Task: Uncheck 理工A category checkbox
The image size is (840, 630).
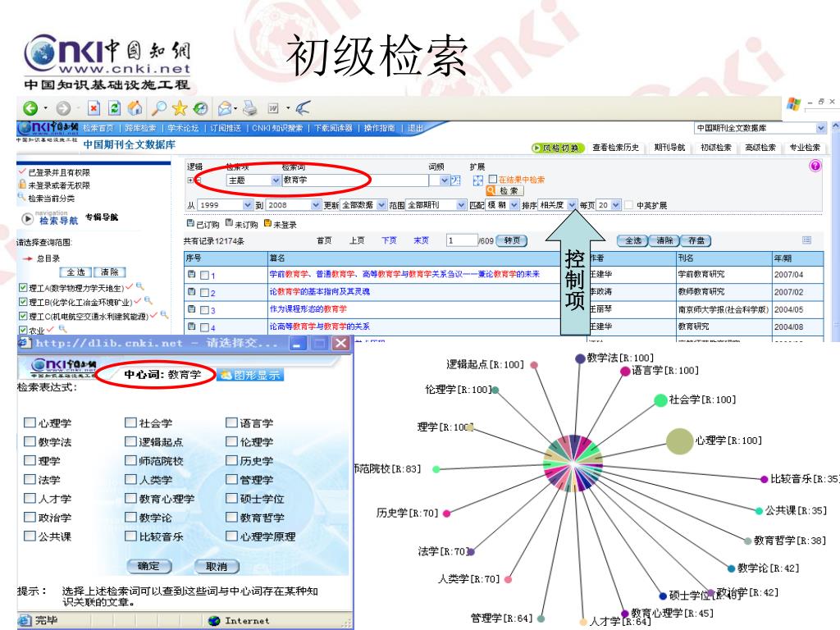Action: (x=22, y=288)
